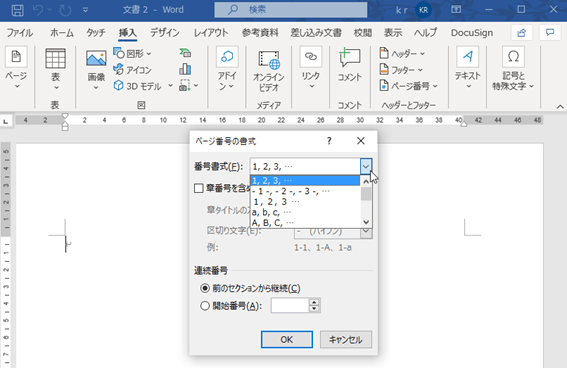Open the ヘッダー dropdown
Screen dimensions: 567x368
click(x=402, y=54)
